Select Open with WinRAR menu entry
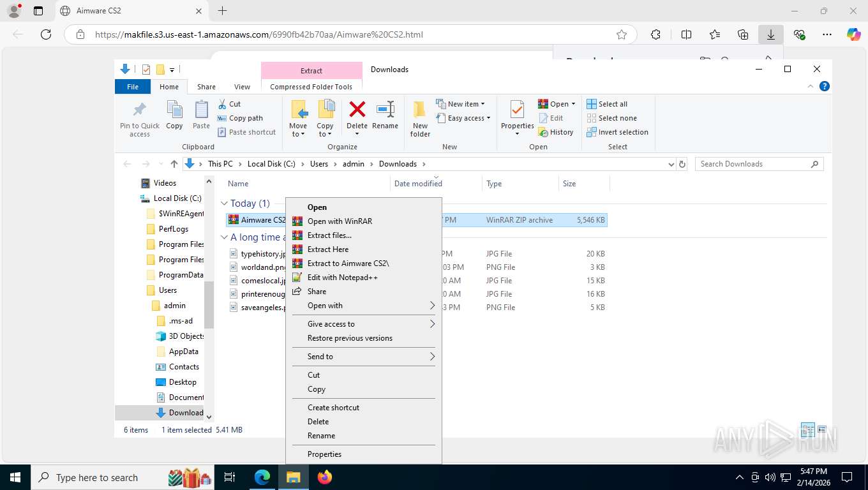The image size is (868, 490). tap(363, 221)
